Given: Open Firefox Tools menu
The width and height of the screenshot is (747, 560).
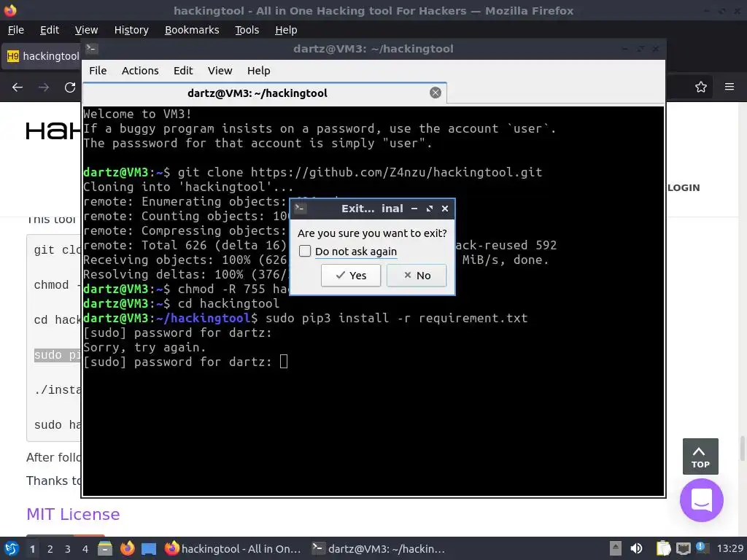Looking at the screenshot, I should tap(247, 30).
